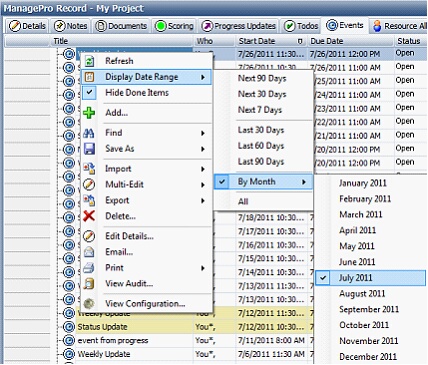The image size is (428, 365).
Task: Open the Details tab
Action: 27,26
